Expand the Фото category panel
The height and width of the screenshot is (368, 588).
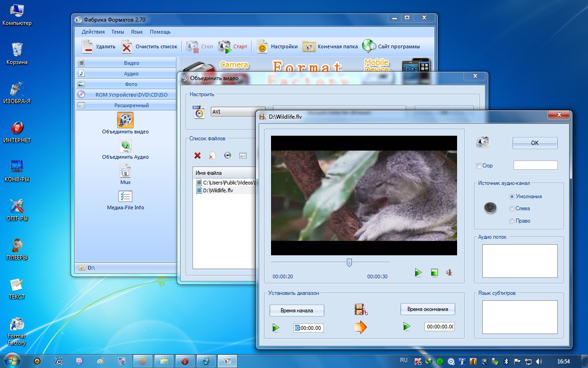pos(126,84)
